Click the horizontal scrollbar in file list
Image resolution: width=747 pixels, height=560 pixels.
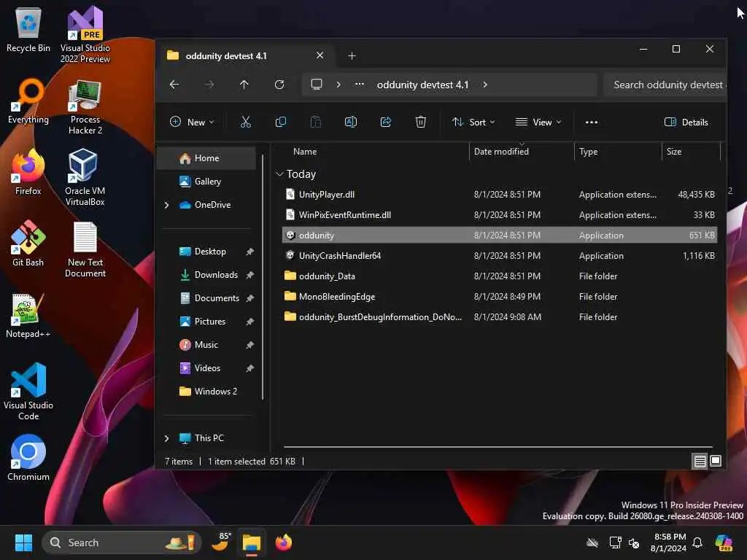[498, 447]
